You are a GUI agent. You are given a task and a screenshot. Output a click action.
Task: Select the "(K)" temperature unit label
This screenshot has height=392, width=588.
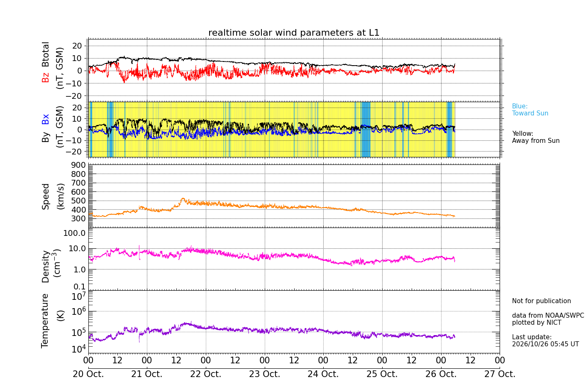60,315
